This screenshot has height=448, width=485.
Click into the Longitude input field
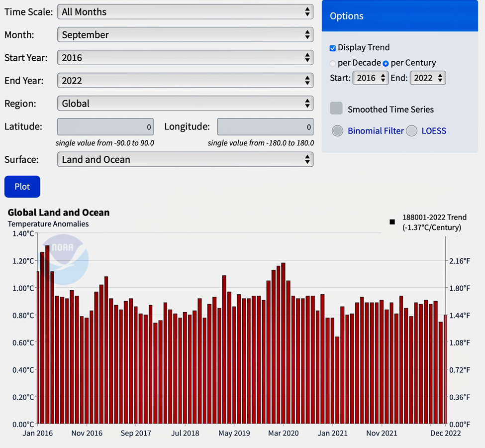pos(265,127)
